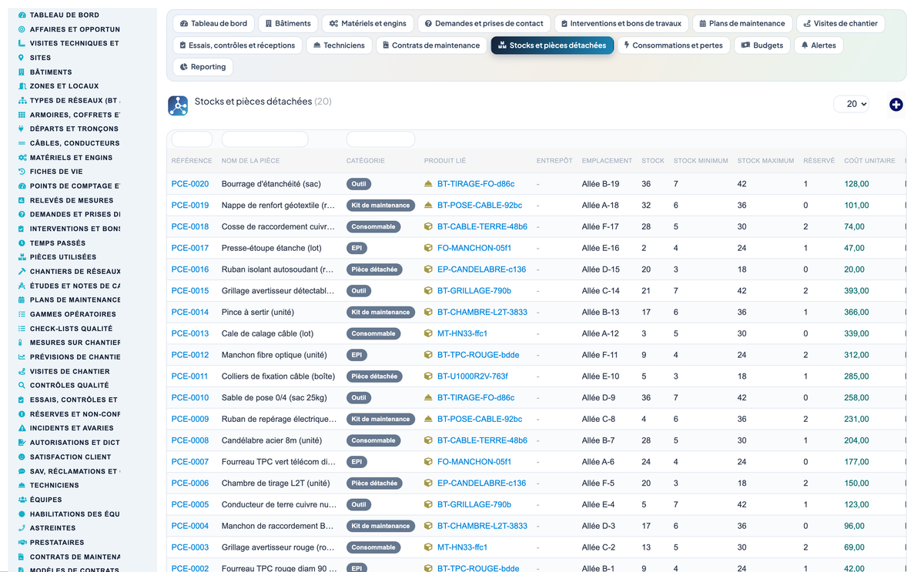Screen dimensions: 924x572
Task: Open the Interventions et bons de travaux tab
Action: [621, 24]
